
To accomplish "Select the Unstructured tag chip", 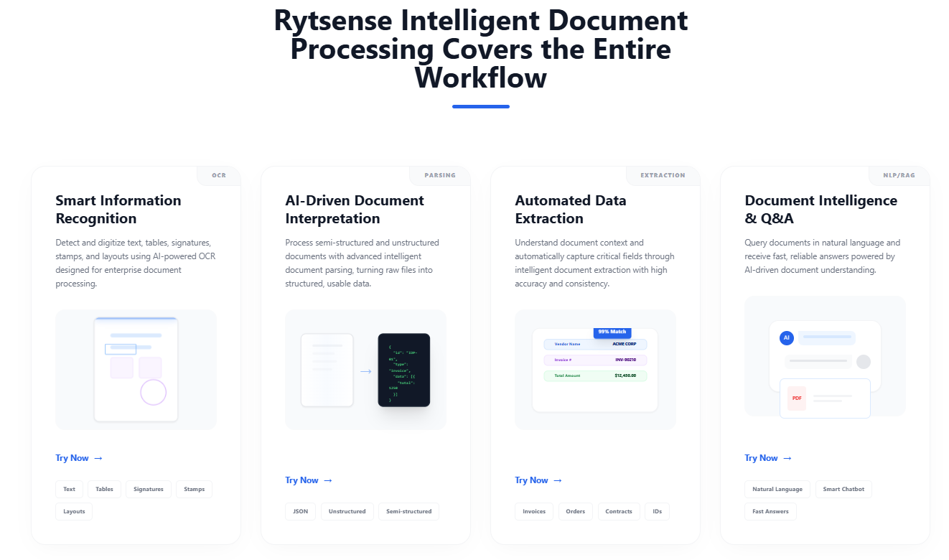I will [347, 511].
